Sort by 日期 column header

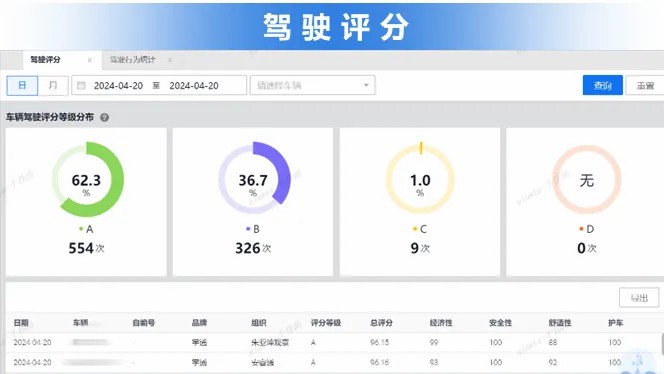tap(21, 323)
